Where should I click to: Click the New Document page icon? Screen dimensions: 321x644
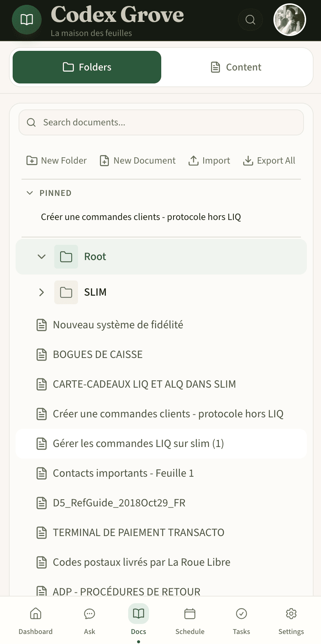(x=104, y=160)
